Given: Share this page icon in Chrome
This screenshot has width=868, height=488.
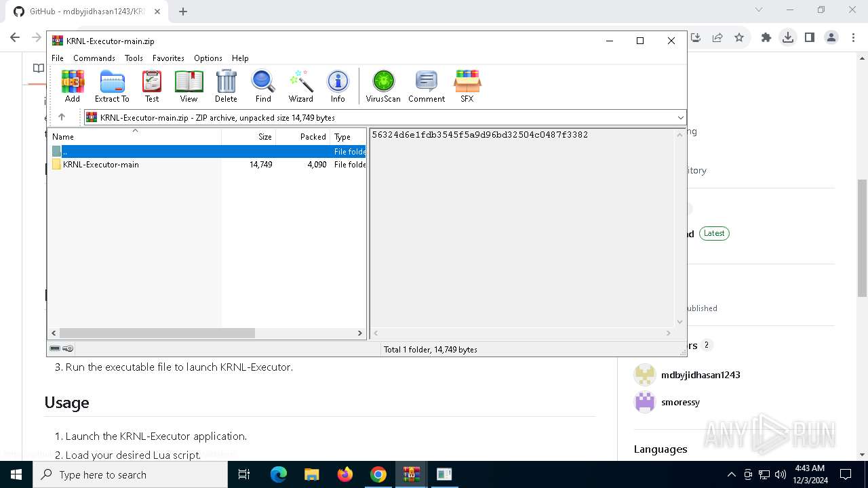Looking at the screenshot, I should pyautogui.click(x=717, y=37).
